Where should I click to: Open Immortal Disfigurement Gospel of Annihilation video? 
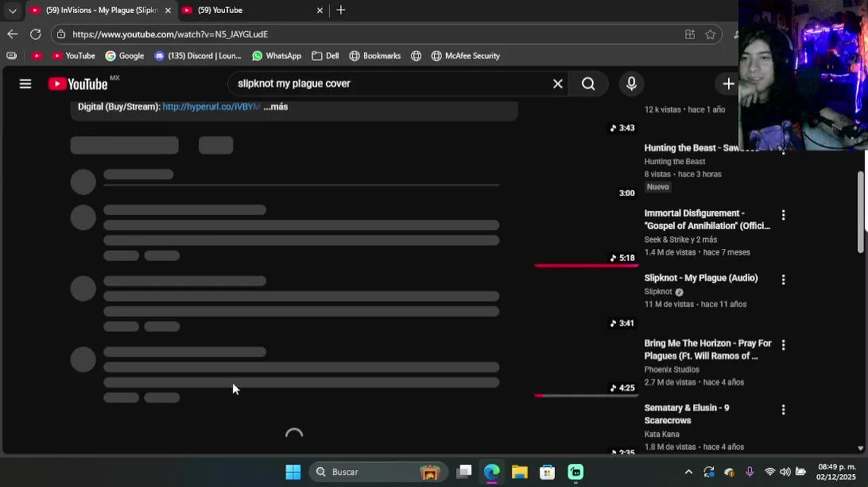(707, 219)
